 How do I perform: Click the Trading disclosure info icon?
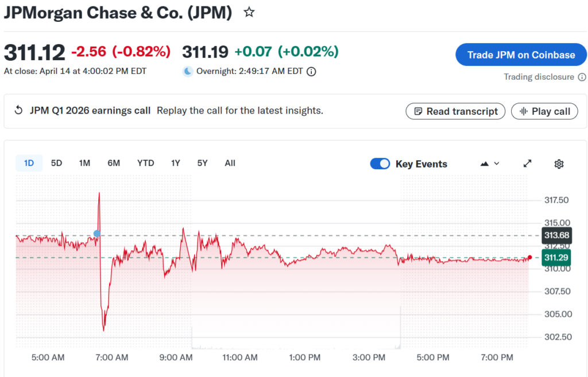[582, 77]
